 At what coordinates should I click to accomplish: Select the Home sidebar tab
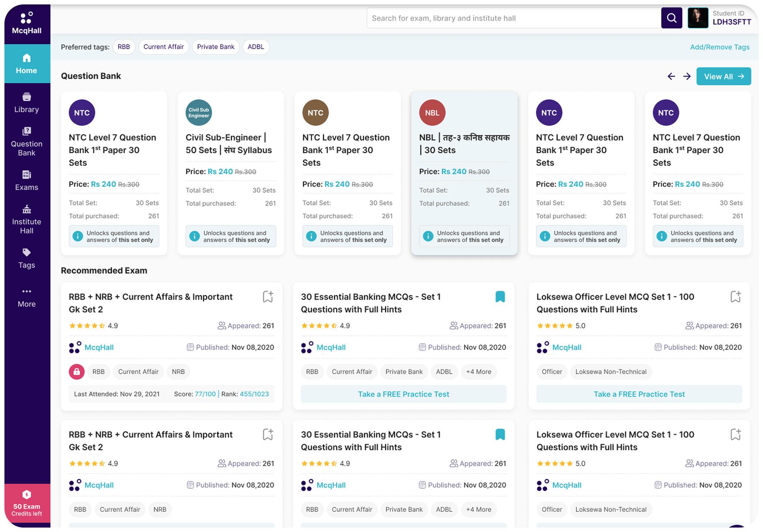coord(27,64)
